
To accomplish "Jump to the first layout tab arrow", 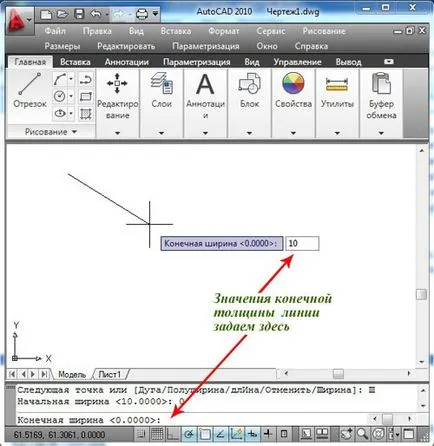I will [x=12, y=374].
